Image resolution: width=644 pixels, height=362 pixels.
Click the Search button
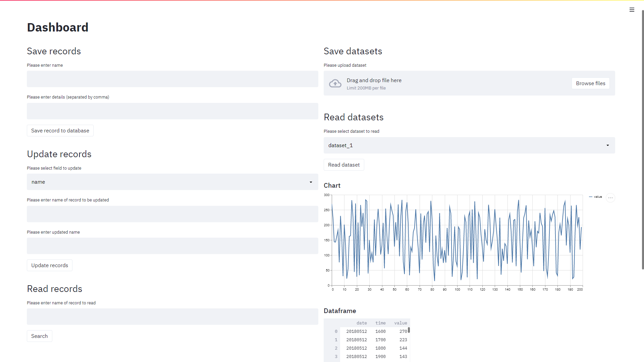[40, 336]
